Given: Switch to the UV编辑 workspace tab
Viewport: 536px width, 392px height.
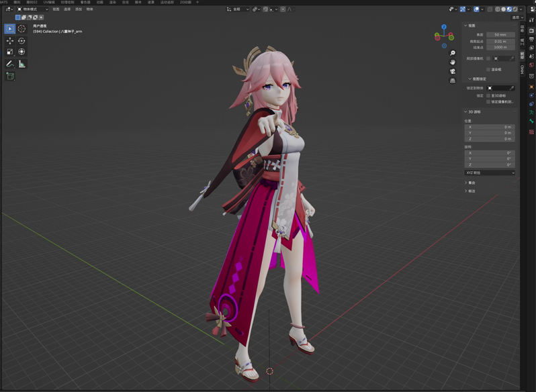Looking at the screenshot, I should (x=48, y=2).
